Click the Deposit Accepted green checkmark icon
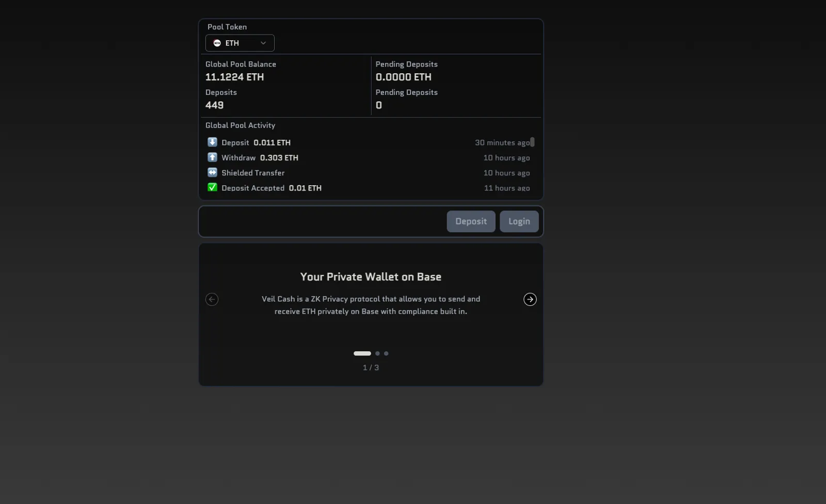Screen dimensions: 826x504 (x=212, y=187)
